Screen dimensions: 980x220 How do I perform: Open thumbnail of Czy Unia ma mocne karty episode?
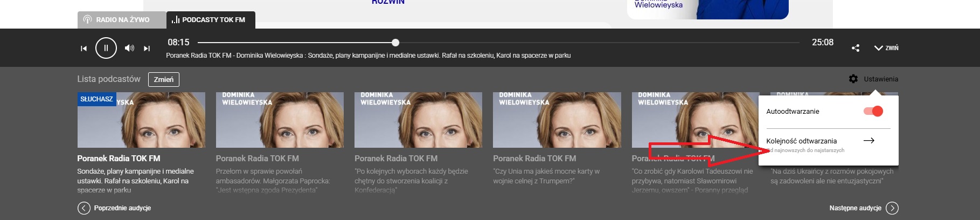click(557, 120)
